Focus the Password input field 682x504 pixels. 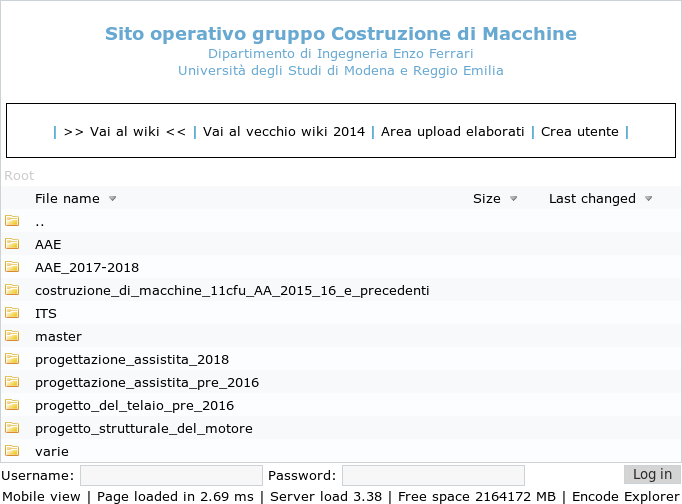coord(433,475)
